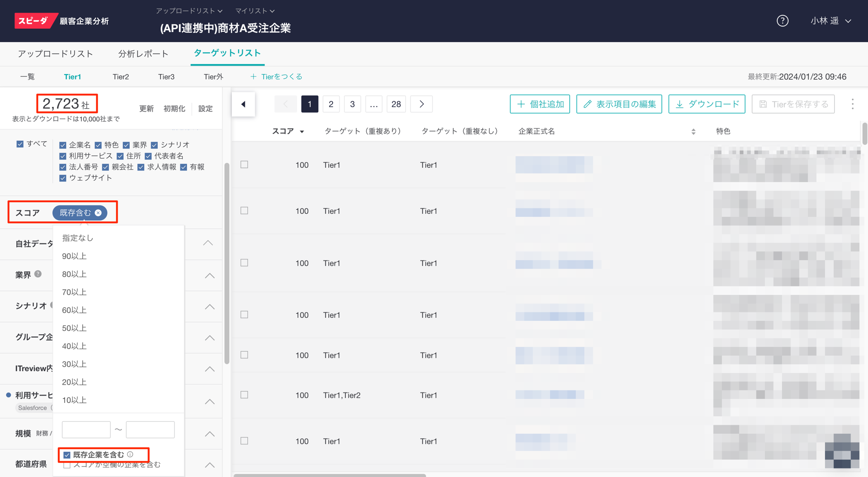Click the help question mark icon

pyautogui.click(x=782, y=21)
